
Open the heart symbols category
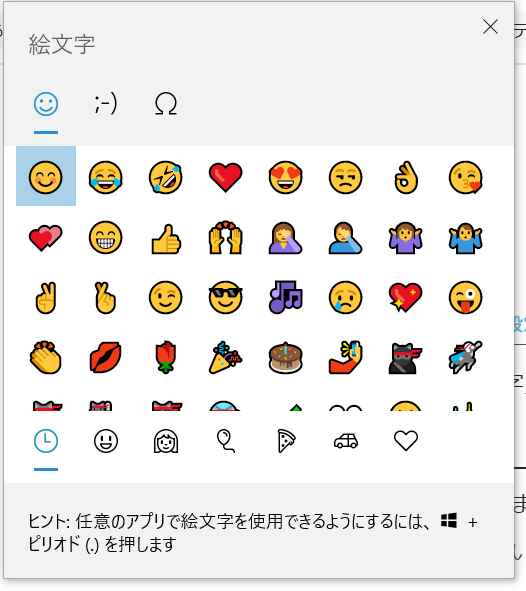406,441
